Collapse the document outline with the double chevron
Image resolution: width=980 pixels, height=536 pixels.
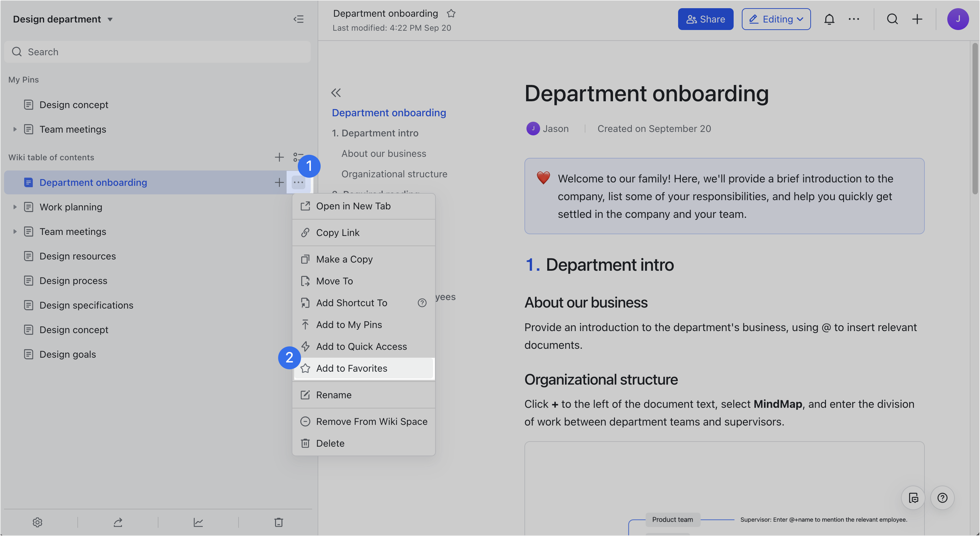pyautogui.click(x=336, y=92)
